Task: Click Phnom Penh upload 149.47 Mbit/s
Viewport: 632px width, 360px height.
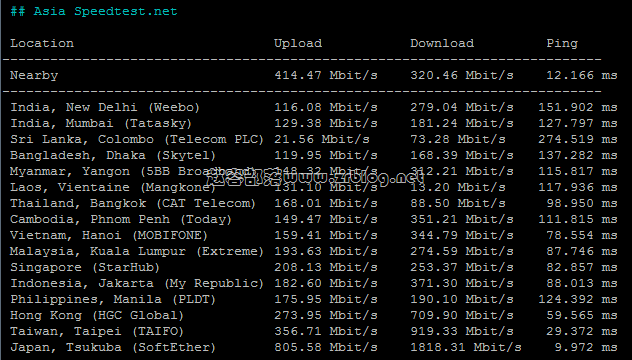Action: pyautogui.click(x=326, y=219)
